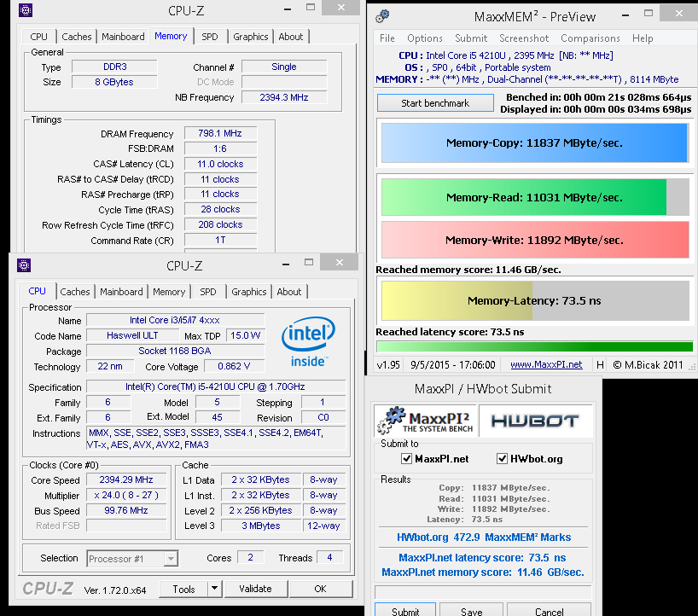Image resolution: width=698 pixels, height=616 pixels.
Task: Click Submit button in HWbot Submit dialog
Action: point(405,610)
